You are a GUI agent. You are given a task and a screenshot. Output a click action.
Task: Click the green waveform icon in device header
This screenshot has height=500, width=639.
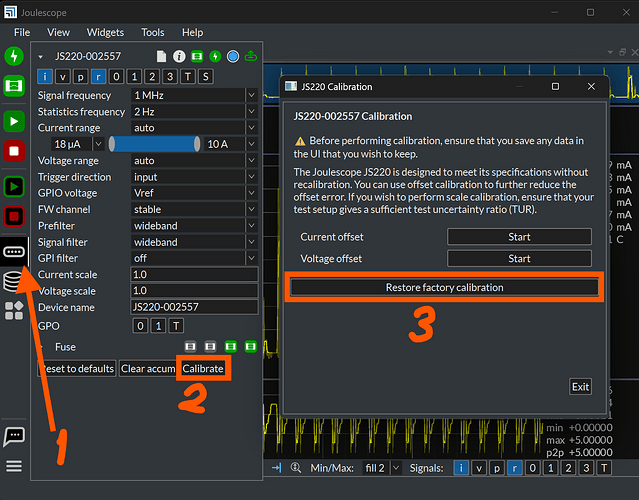point(197,56)
